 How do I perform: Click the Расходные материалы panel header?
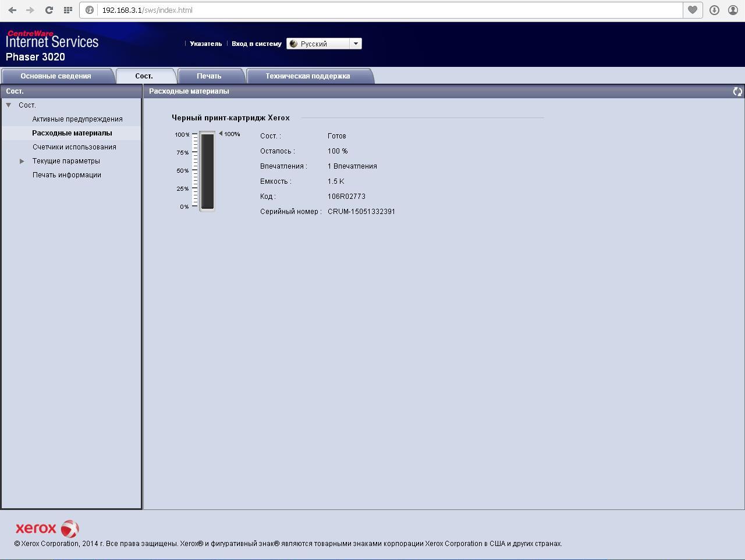tap(189, 91)
